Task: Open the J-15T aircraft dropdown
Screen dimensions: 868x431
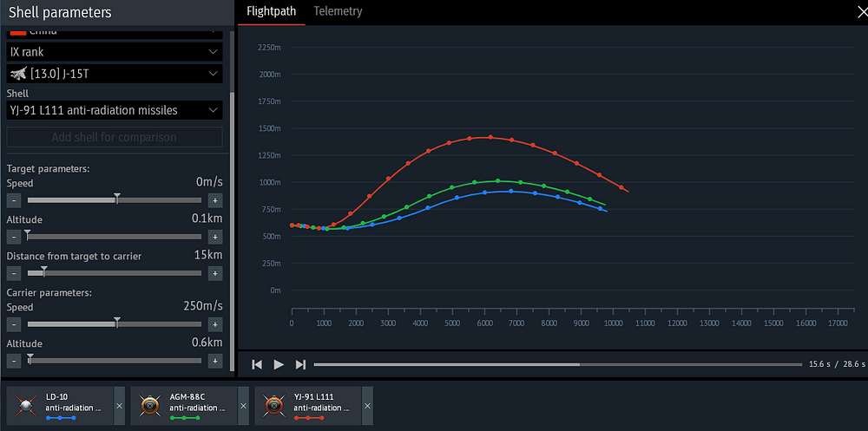Action: click(x=115, y=74)
